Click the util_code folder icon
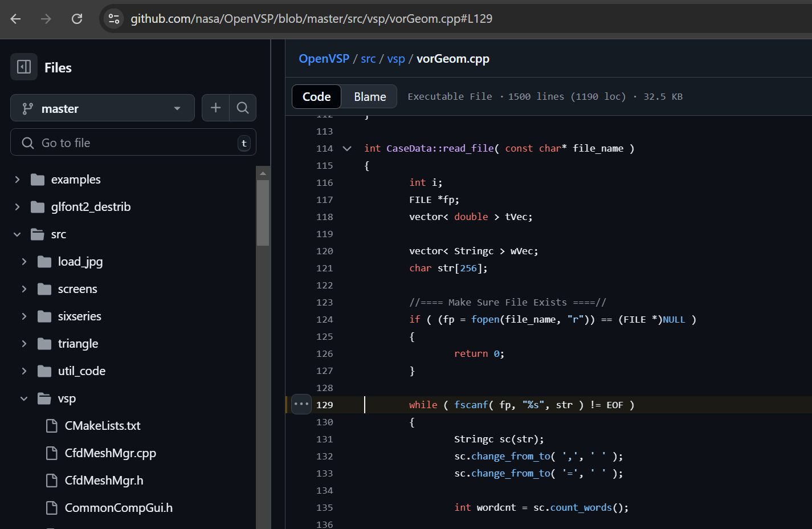 point(44,371)
